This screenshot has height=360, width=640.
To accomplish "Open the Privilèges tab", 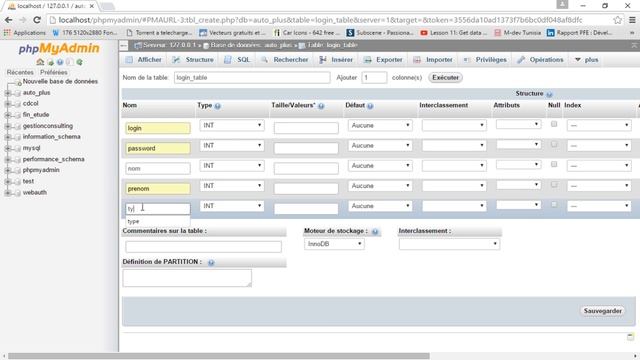I will 485,60.
